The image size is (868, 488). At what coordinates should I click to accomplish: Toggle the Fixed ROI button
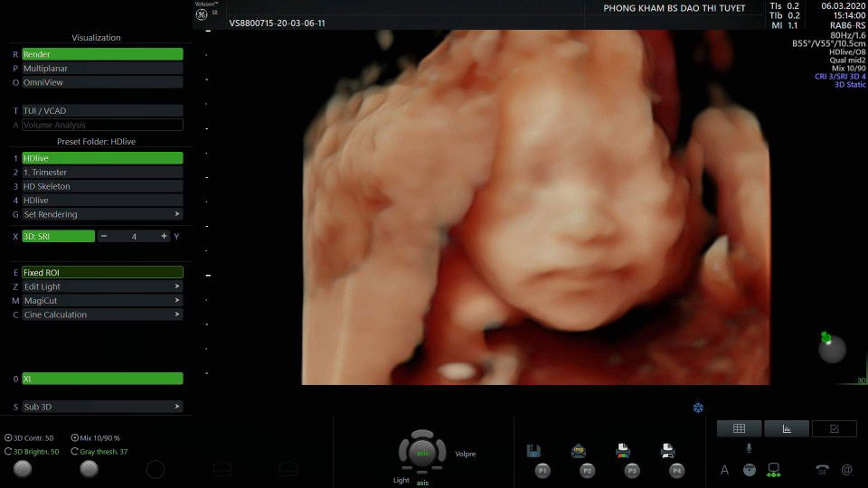click(102, 272)
